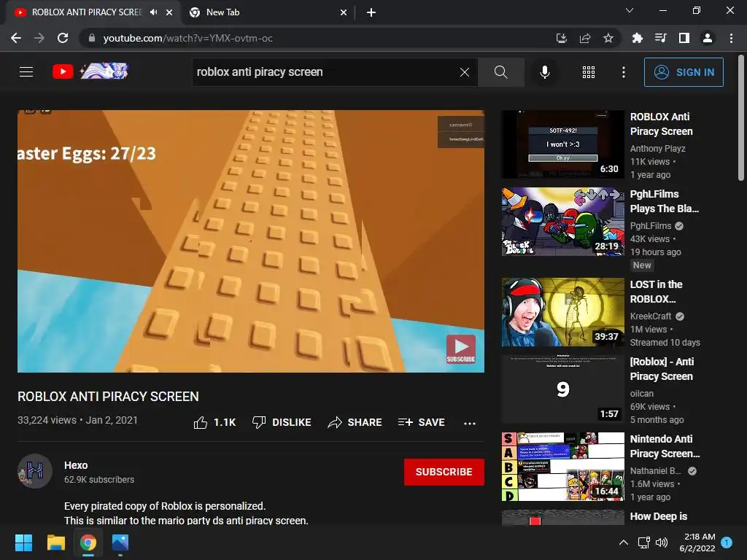Start voice search with the microphone
747x560 pixels.
pos(544,72)
